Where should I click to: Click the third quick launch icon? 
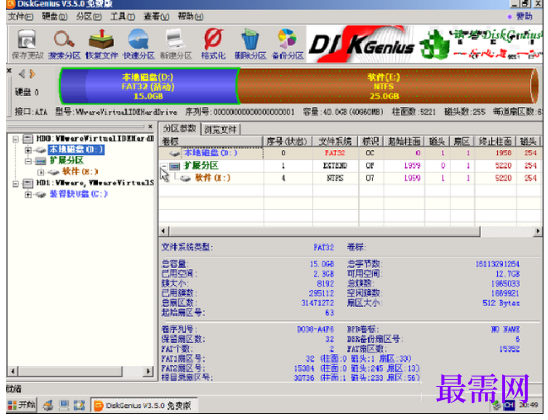79,405
